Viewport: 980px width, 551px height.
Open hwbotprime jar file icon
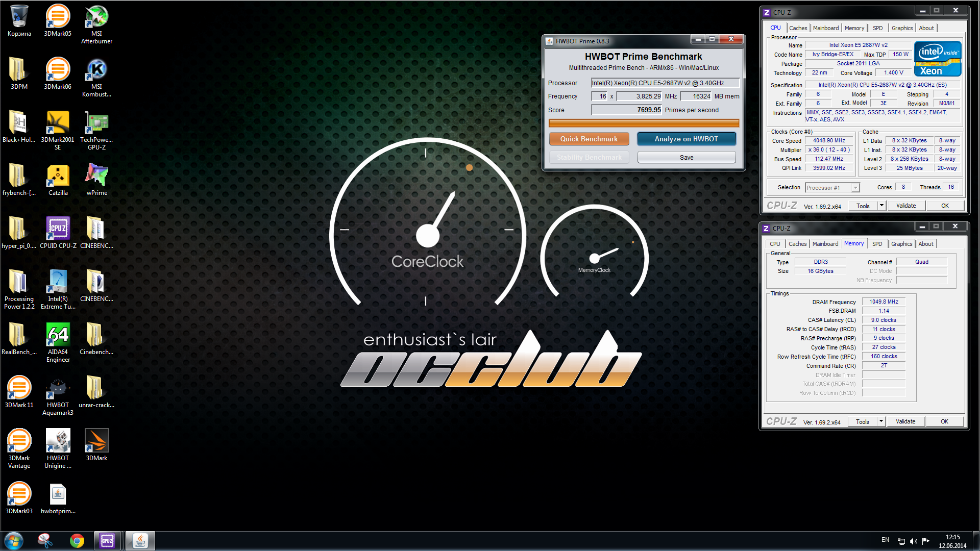58,498
